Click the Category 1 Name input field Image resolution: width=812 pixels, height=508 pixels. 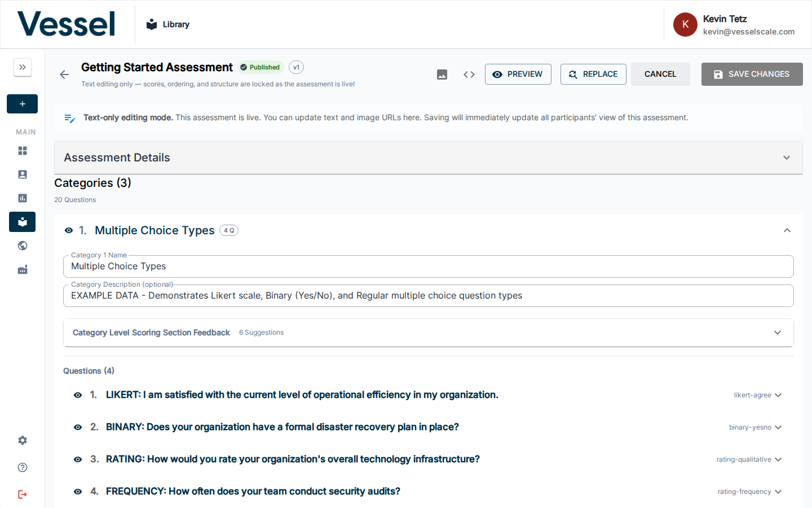click(x=429, y=266)
